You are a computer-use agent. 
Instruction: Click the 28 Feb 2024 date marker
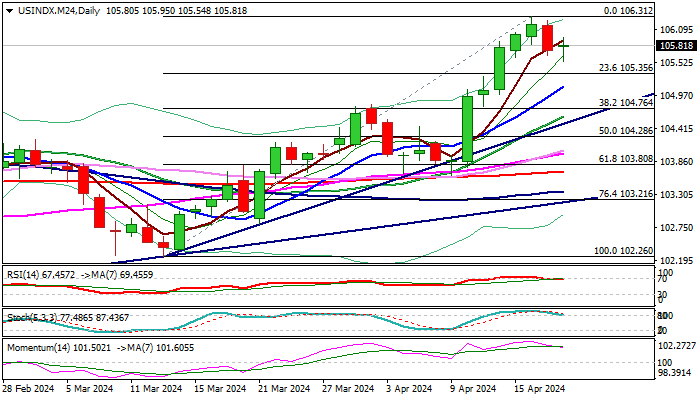27,388
